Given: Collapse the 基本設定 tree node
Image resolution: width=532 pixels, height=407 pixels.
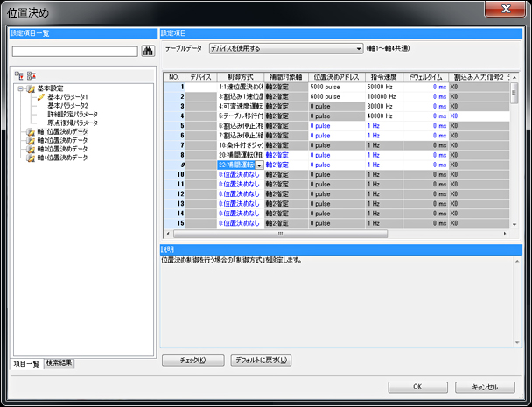Looking at the screenshot, I should [x=19, y=88].
